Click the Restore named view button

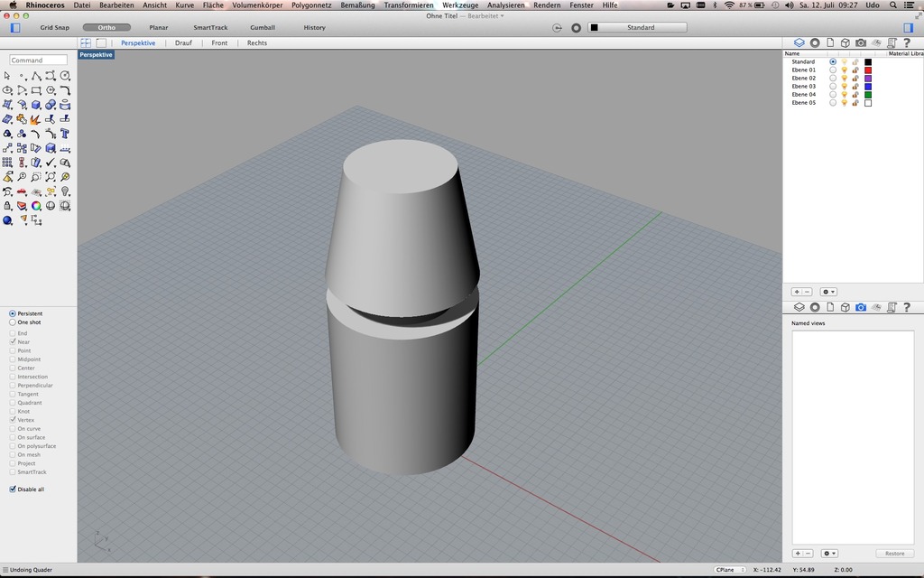(894, 554)
